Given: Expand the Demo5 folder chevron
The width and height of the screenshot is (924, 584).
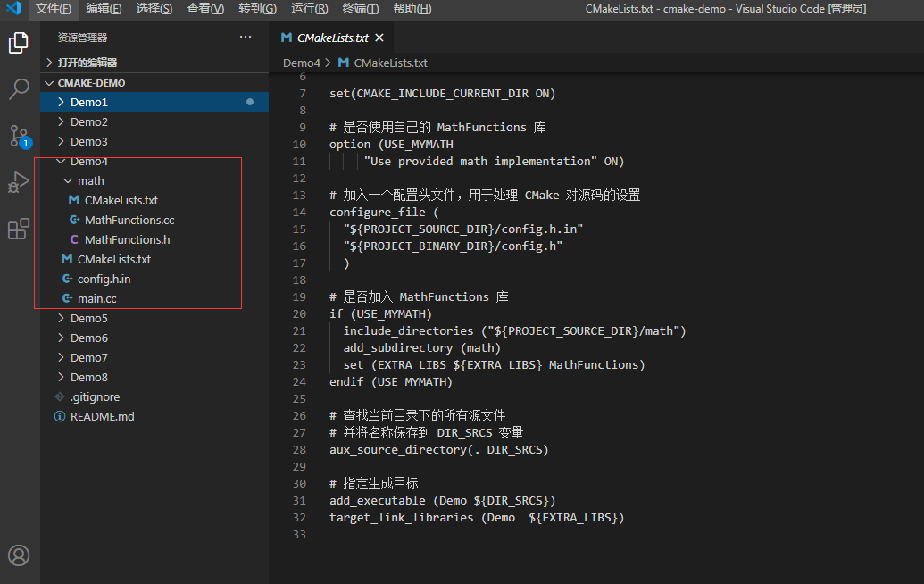Looking at the screenshot, I should pos(61,318).
